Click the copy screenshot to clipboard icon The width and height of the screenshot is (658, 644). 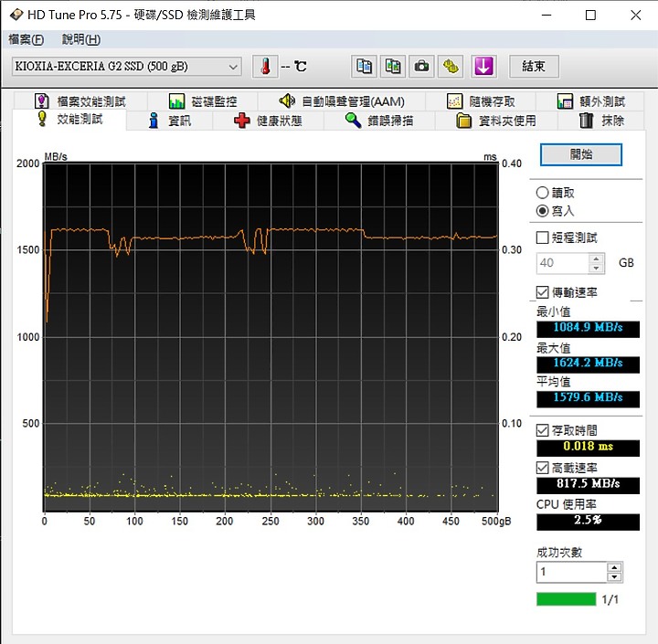coord(392,67)
